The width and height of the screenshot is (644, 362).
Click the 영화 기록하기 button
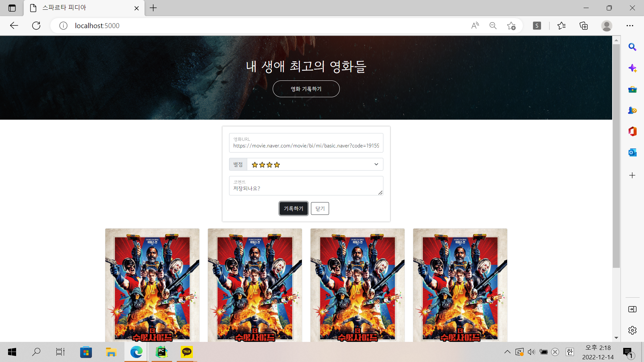306,89
